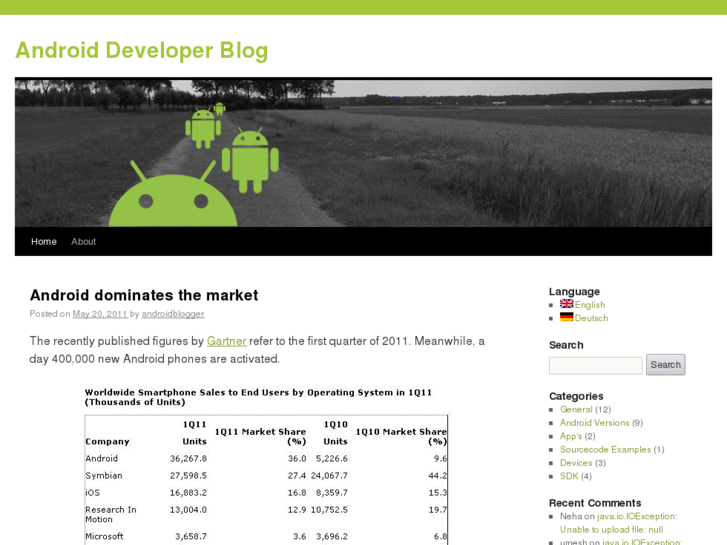Image resolution: width=727 pixels, height=545 pixels.
Task: Click the German flag icon beside Deutsch
Action: pos(566,317)
